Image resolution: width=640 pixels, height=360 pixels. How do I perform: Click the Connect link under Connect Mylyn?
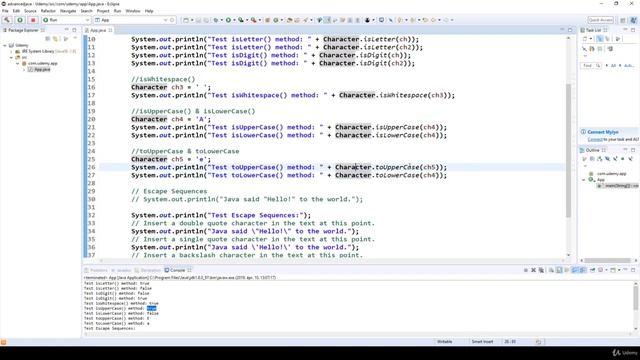(x=595, y=140)
